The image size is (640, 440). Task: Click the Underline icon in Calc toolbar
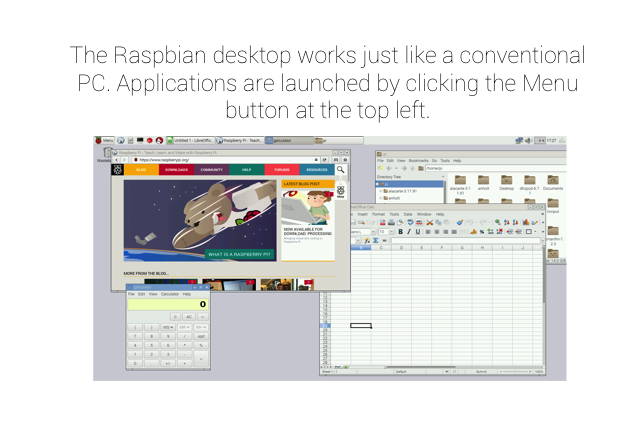418,231
